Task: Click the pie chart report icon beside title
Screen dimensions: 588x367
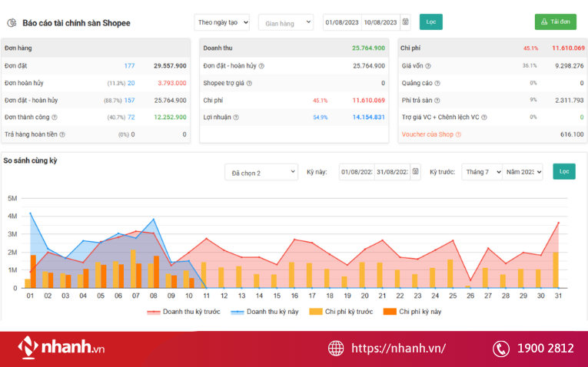Action: [12, 23]
